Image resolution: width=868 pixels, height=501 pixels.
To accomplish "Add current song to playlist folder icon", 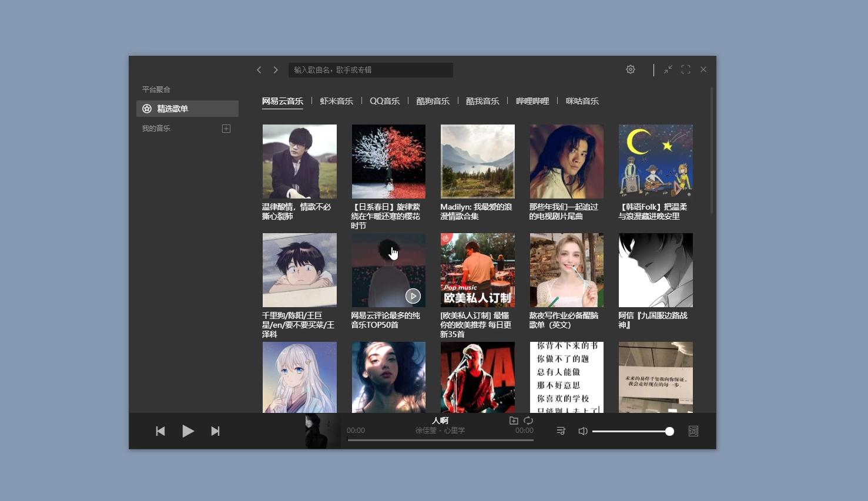I will tap(514, 421).
